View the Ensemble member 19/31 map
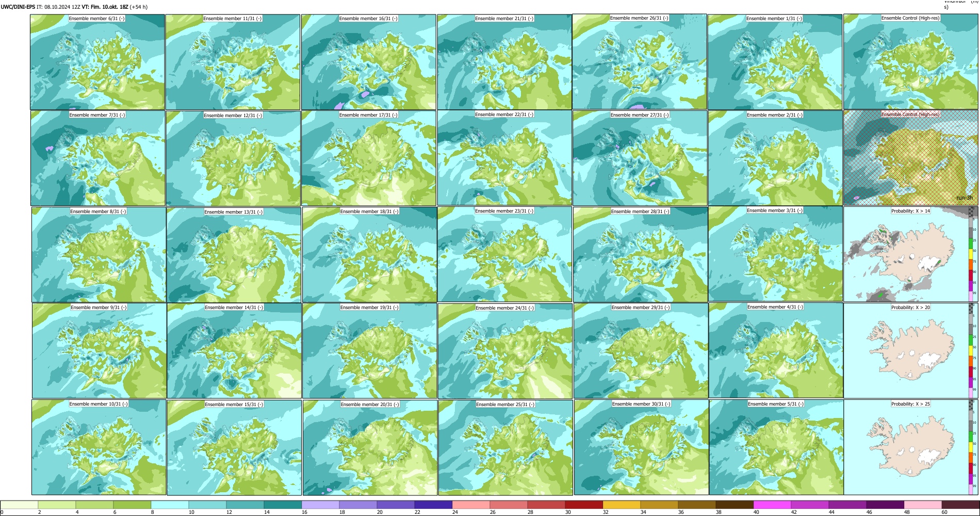The width and height of the screenshot is (980, 516). tap(369, 351)
